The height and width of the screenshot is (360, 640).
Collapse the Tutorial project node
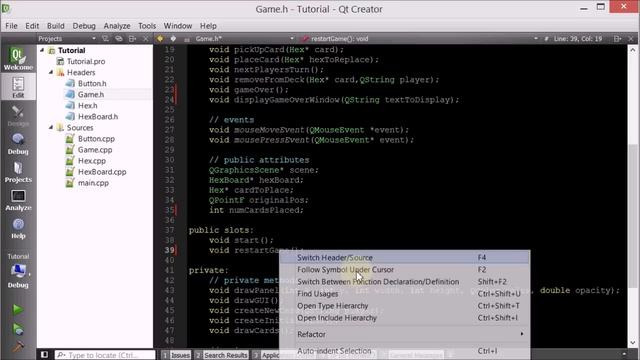click(42, 50)
